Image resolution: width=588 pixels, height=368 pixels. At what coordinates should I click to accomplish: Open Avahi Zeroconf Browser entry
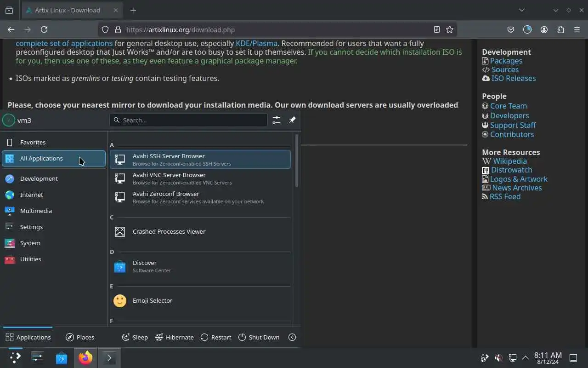200,197
